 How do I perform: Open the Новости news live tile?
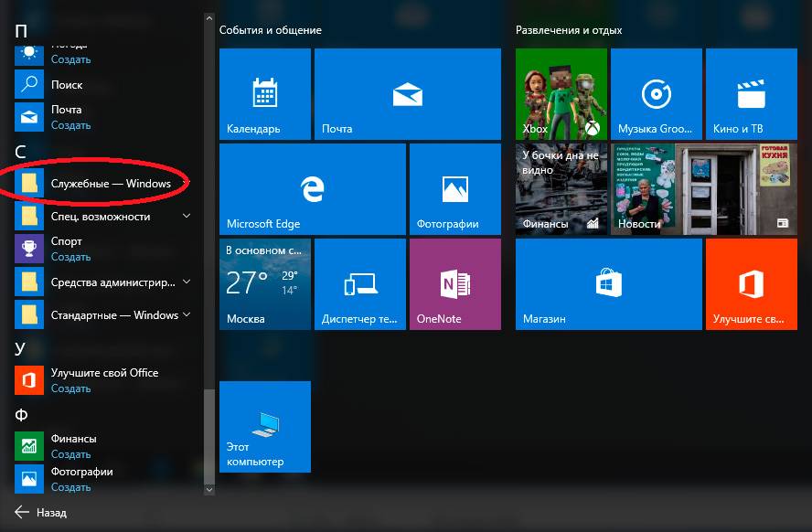656,188
